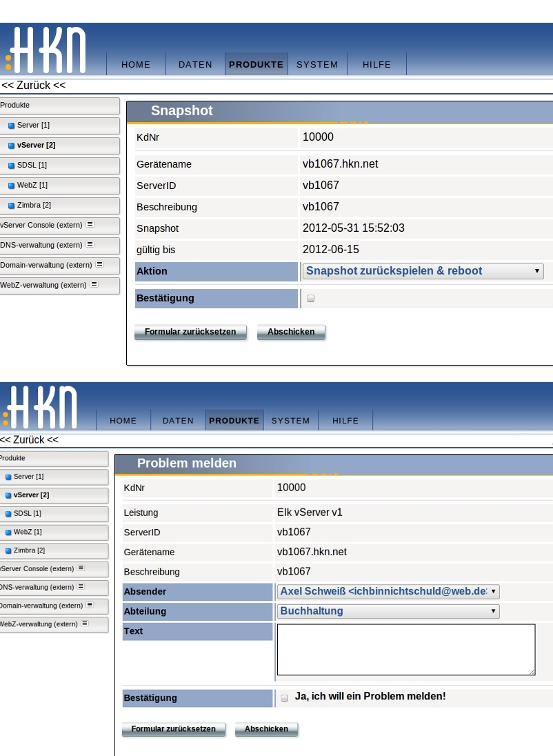
Task: Click into the Text area of Problem melden
Action: click(405, 649)
